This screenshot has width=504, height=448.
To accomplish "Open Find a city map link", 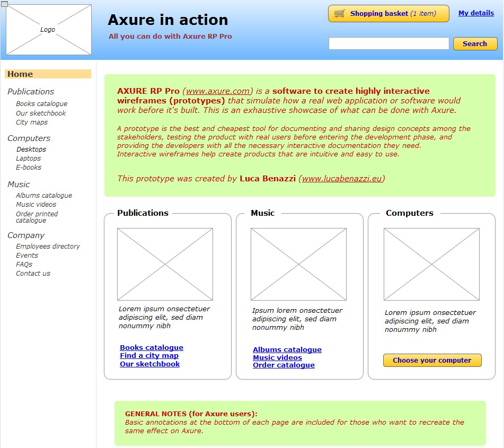I will (149, 355).
